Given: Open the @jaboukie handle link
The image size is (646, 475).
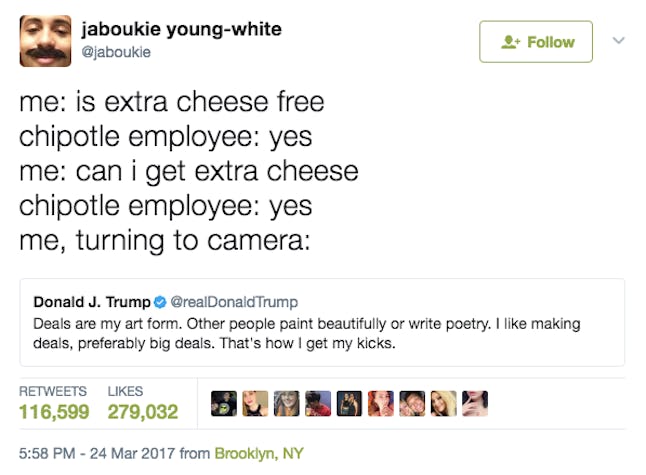Looking at the screenshot, I should click(x=116, y=52).
